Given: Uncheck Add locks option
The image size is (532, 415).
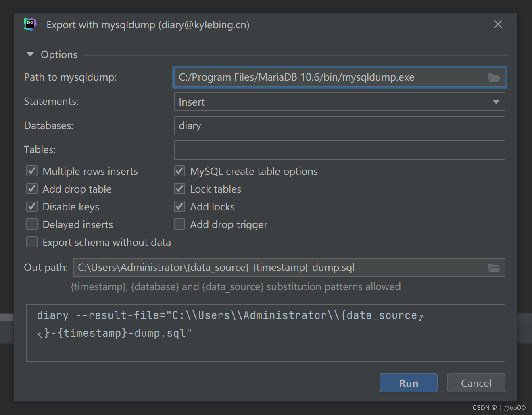Looking at the screenshot, I should click(x=179, y=207).
